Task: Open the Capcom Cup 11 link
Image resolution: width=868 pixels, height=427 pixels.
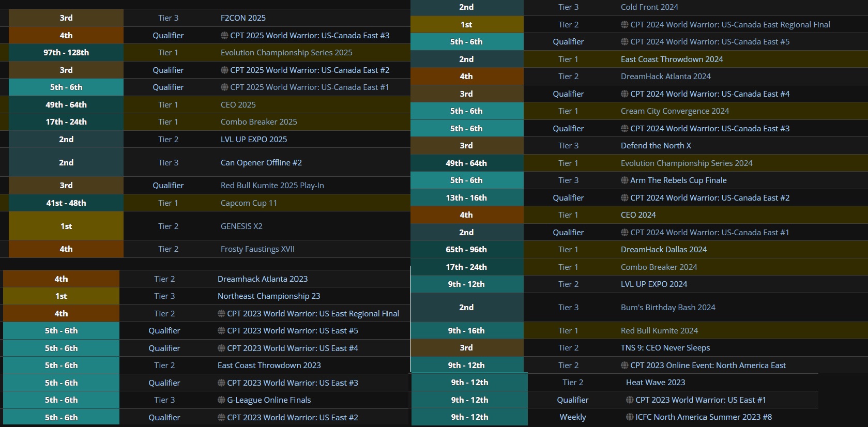Action: (249, 203)
